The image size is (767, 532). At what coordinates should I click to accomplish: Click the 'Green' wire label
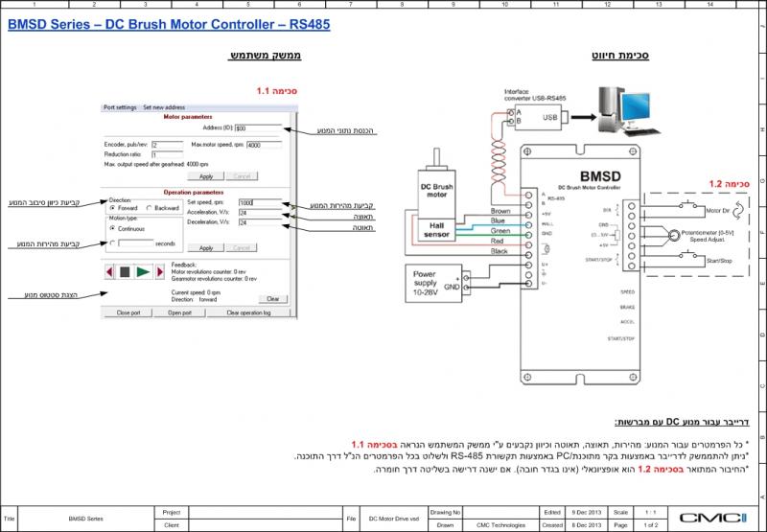tap(500, 231)
